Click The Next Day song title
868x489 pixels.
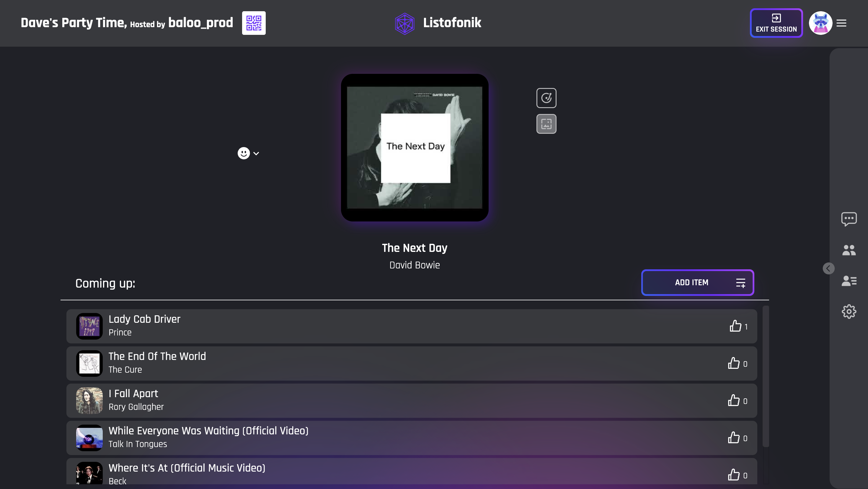[415, 248]
